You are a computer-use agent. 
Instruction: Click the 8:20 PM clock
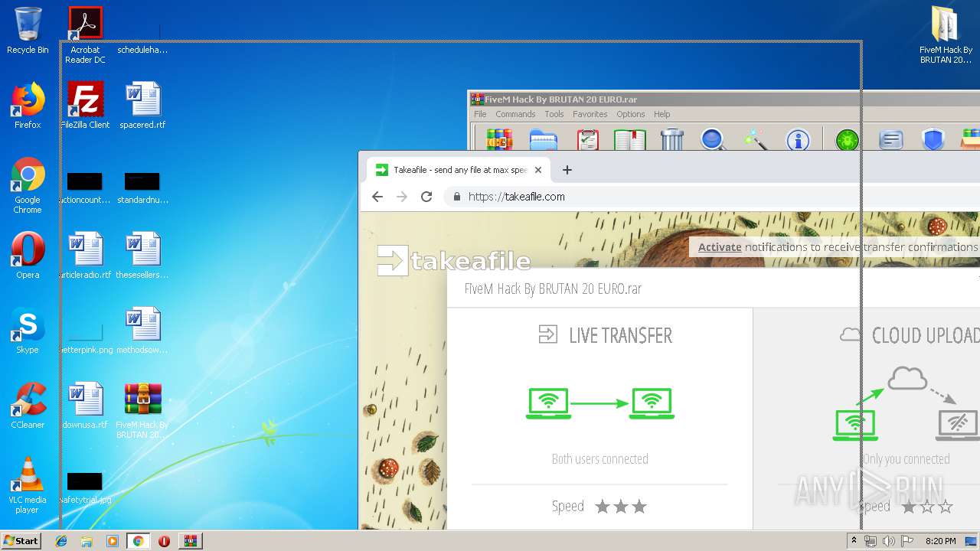[x=941, y=541]
